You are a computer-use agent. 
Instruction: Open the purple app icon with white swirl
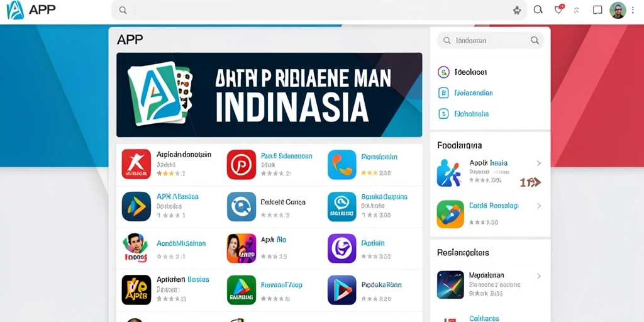click(342, 248)
